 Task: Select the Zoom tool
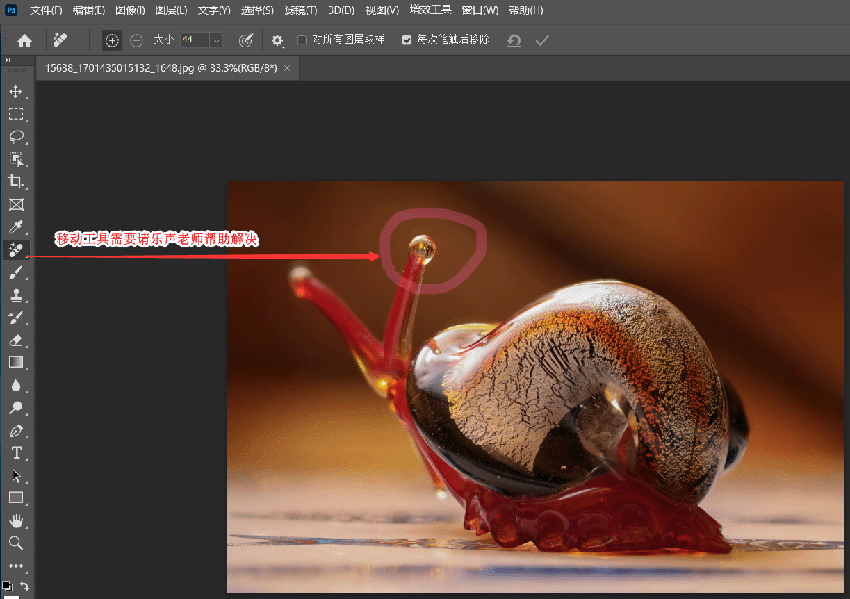point(16,543)
